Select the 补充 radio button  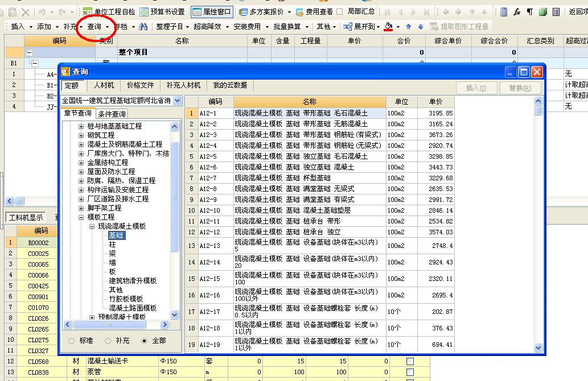108,341
